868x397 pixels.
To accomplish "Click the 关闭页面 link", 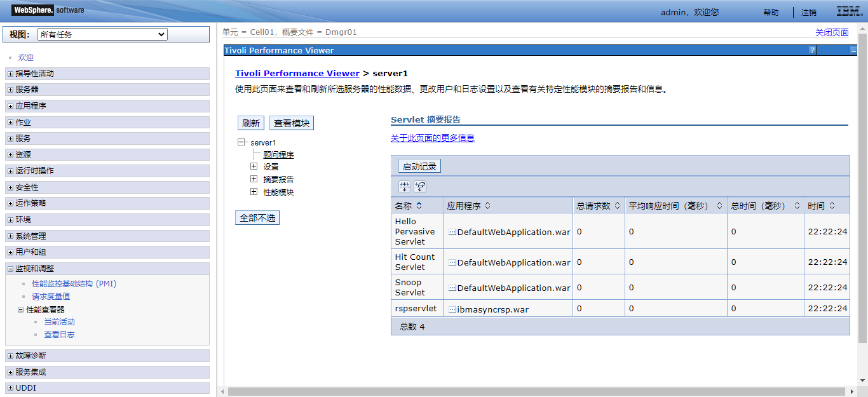I will click(832, 32).
